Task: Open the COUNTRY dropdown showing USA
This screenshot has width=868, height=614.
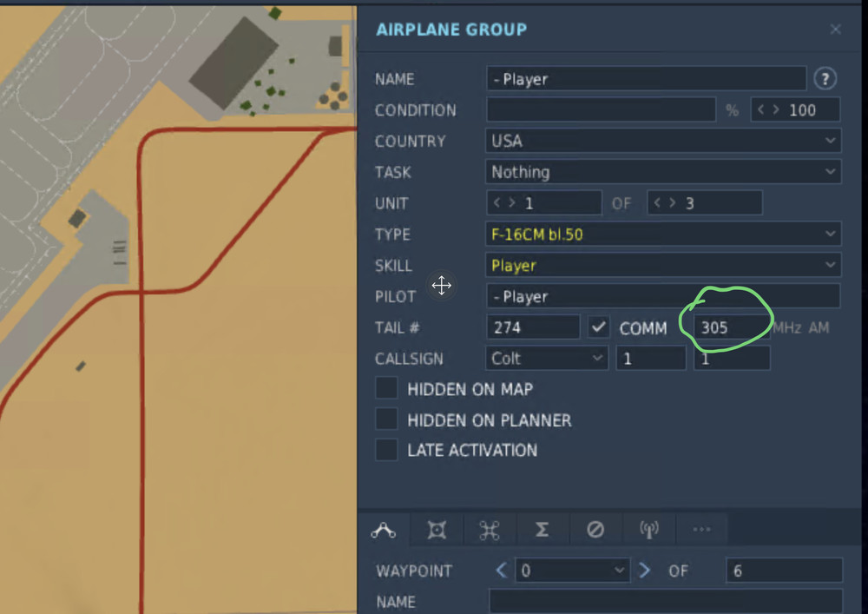Action: coord(663,141)
